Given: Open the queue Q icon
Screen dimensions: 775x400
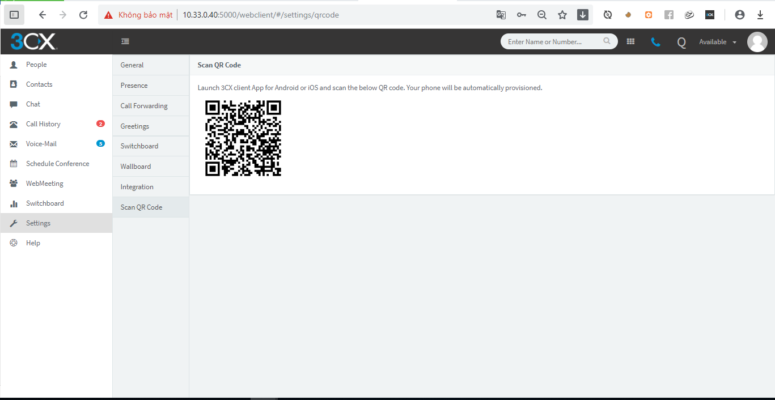Looking at the screenshot, I should 681,42.
